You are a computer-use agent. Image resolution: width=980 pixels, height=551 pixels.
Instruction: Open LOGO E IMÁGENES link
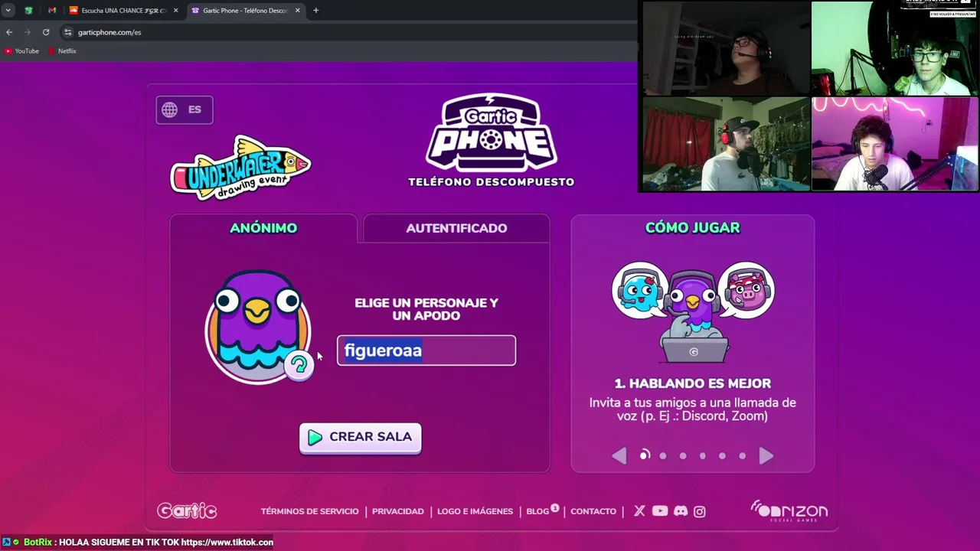[x=475, y=511]
